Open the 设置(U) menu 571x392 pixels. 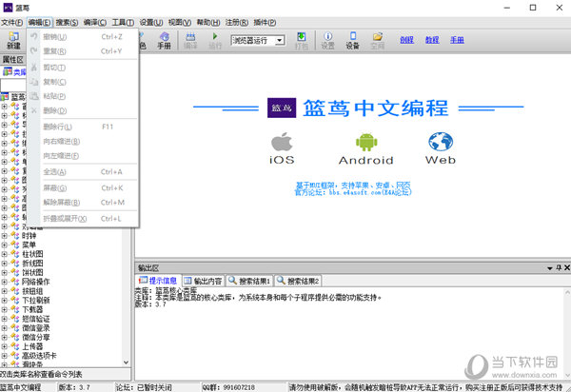(x=151, y=23)
